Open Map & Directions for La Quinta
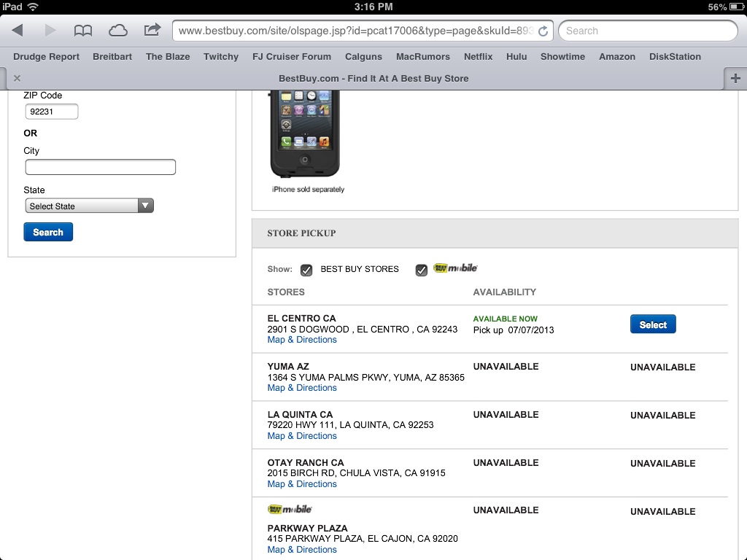This screenshot has height=560, width=747. click(302, 436)
